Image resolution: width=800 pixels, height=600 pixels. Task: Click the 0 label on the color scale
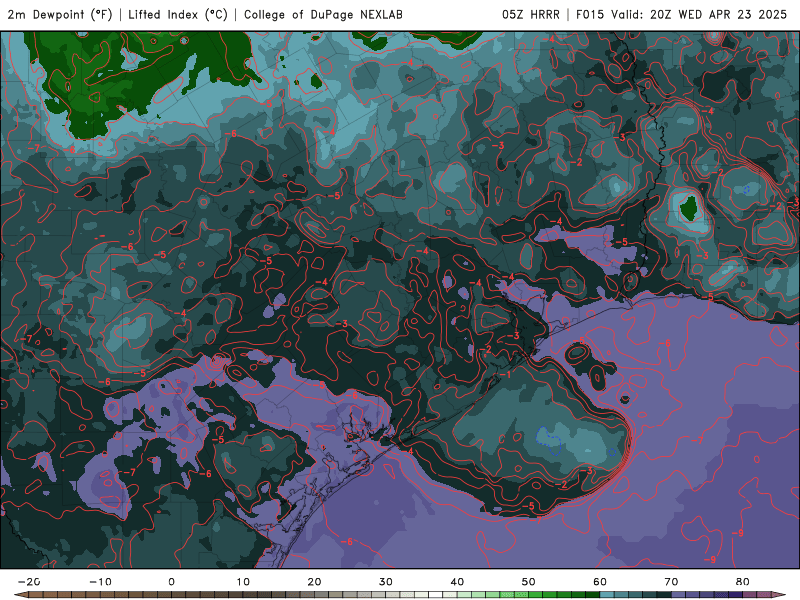click(x=171, y=582)
